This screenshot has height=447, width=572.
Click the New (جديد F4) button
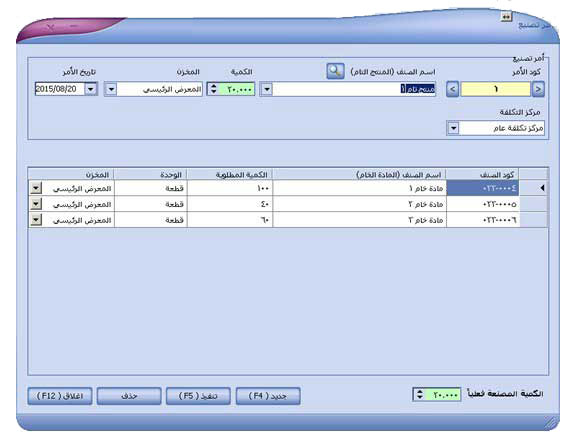[268, 396]
